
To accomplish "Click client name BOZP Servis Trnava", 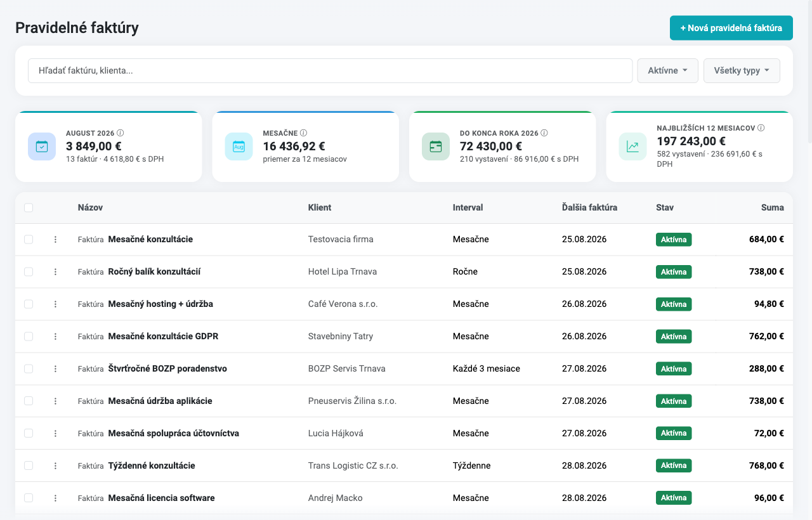I will (347, 369).
